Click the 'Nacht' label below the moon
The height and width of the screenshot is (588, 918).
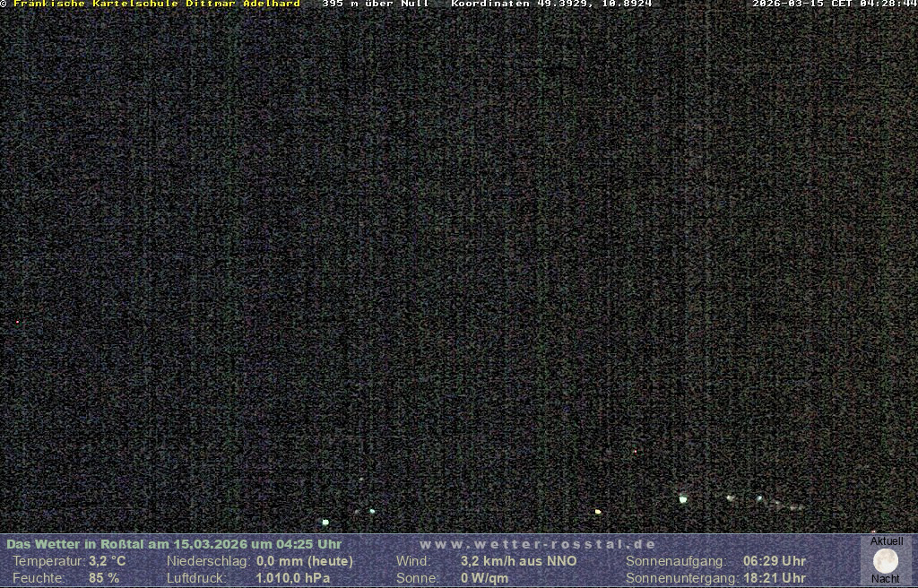(886, 579)
